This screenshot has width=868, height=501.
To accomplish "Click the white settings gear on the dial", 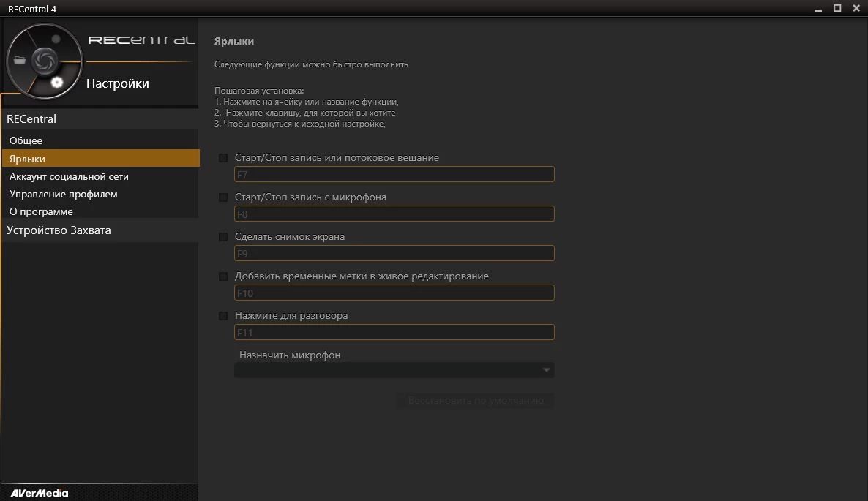I will click(56, 83).
